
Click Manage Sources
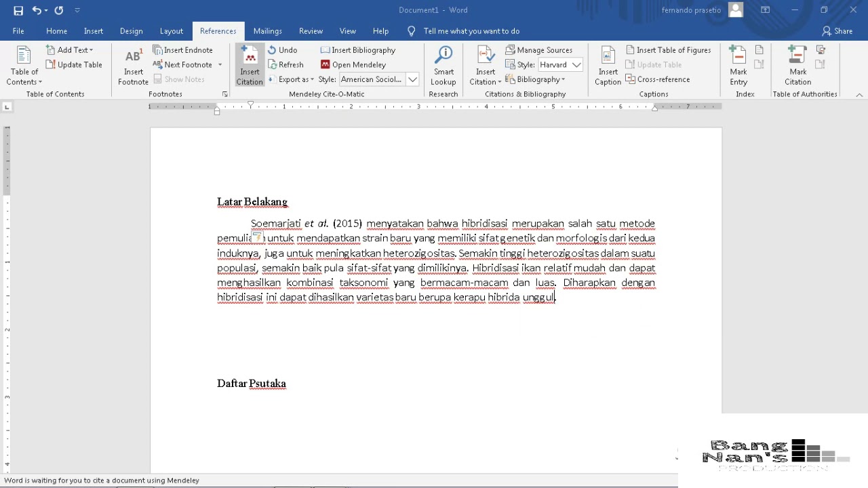pos(539,50)
